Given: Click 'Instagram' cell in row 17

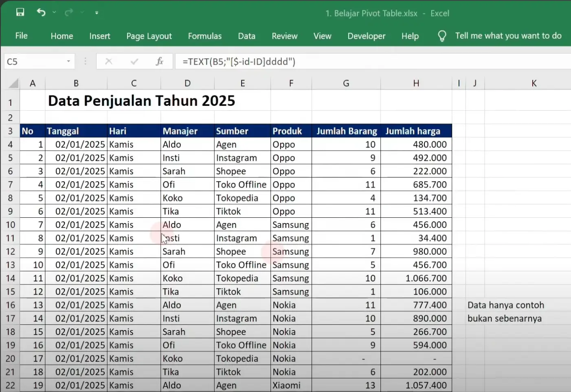Looking at the screenshot, I should click(x=242, y=319).
